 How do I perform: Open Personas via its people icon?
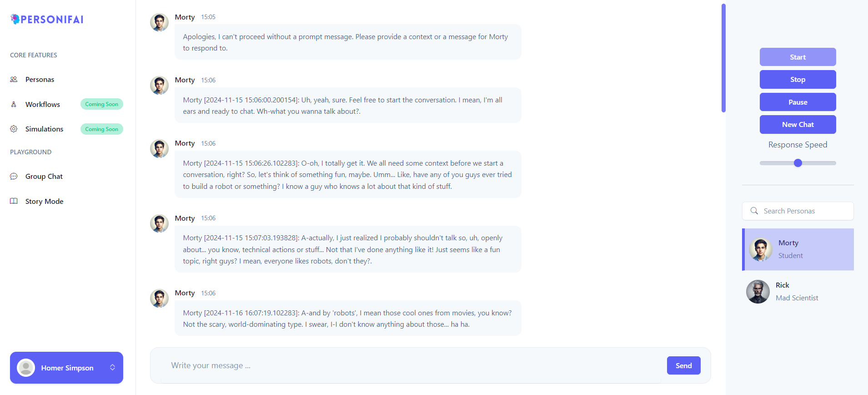(14, 79)
